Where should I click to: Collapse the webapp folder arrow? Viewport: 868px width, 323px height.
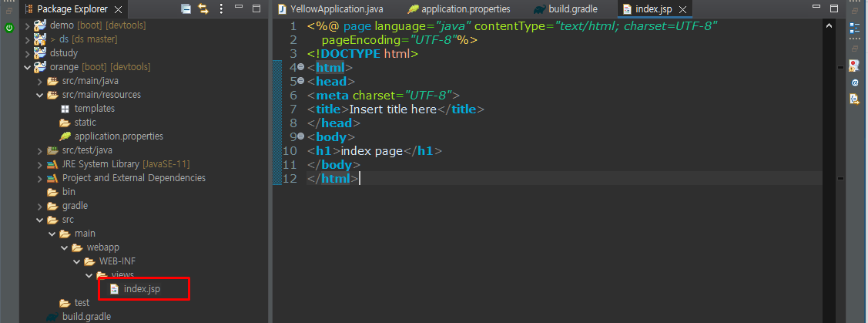click(64, 247)
